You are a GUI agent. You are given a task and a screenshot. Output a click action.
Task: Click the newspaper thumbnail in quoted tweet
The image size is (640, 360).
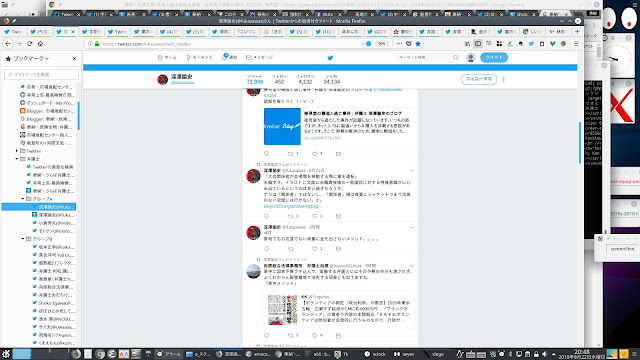282,310
